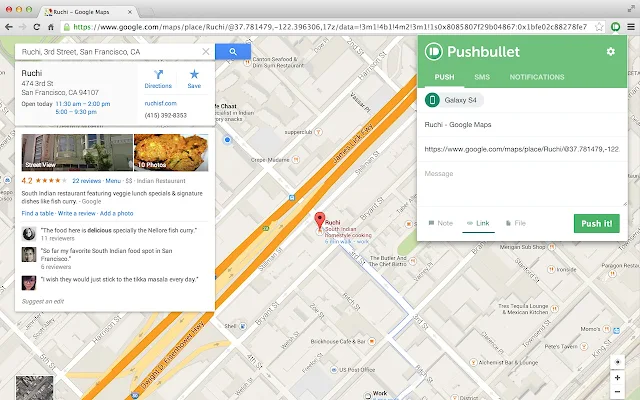Zoom in on the map
This screenshot has height=400, width=640.
click(x=617, y=378)
